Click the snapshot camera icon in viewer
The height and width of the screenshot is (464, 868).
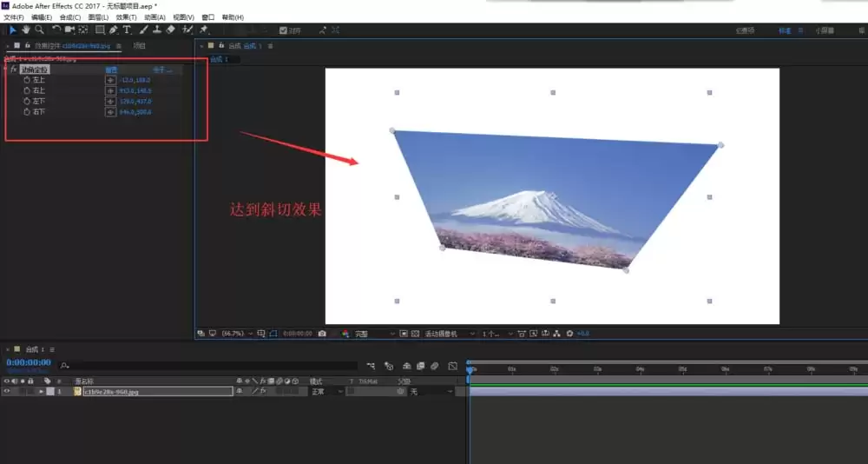[322, 334]
